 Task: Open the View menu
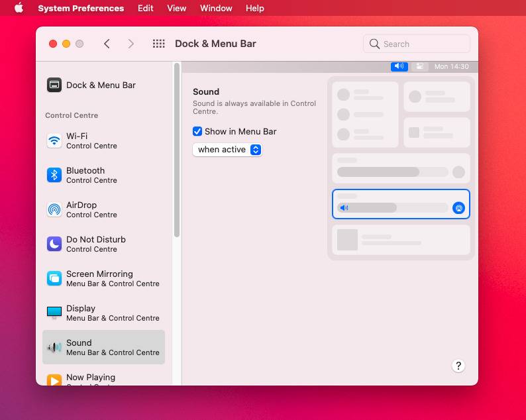tap(176, 8)
